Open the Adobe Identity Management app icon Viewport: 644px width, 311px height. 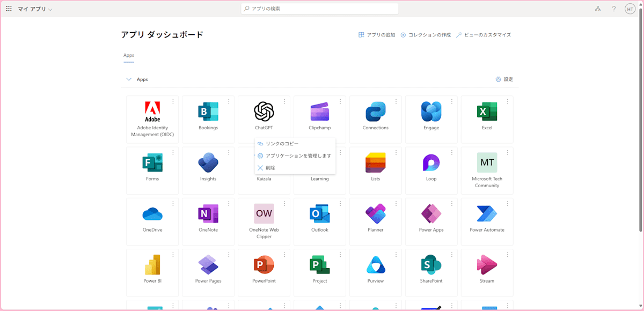coord(152,112)
